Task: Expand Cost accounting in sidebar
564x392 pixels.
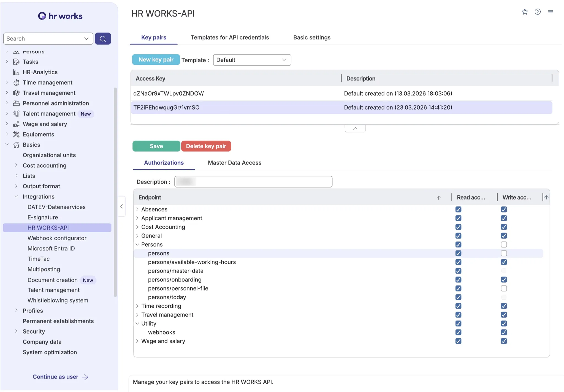Action: click(x=16, y=165)
